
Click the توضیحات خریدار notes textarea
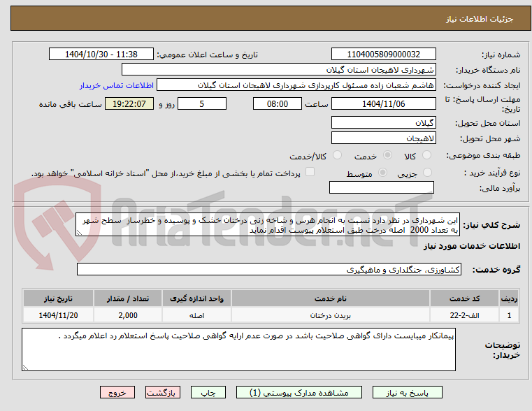(x=238, y=349)
